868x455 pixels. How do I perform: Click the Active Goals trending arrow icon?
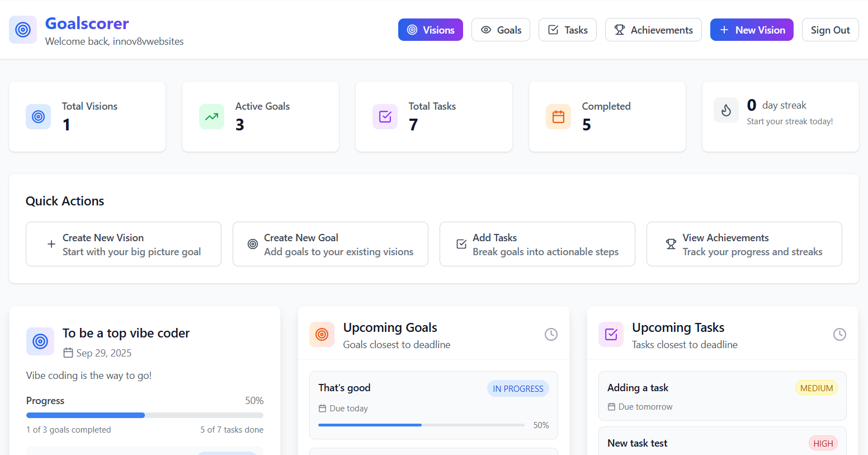(211, 116)
